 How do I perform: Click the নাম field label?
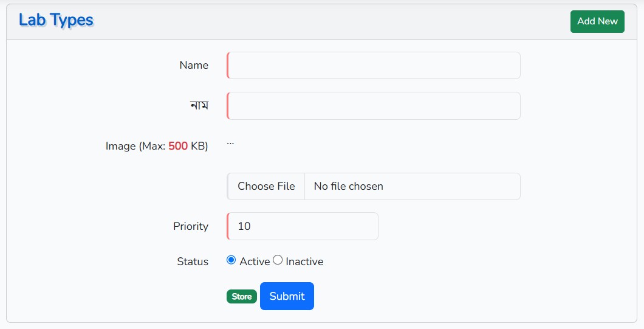click(x=199, y=106)
